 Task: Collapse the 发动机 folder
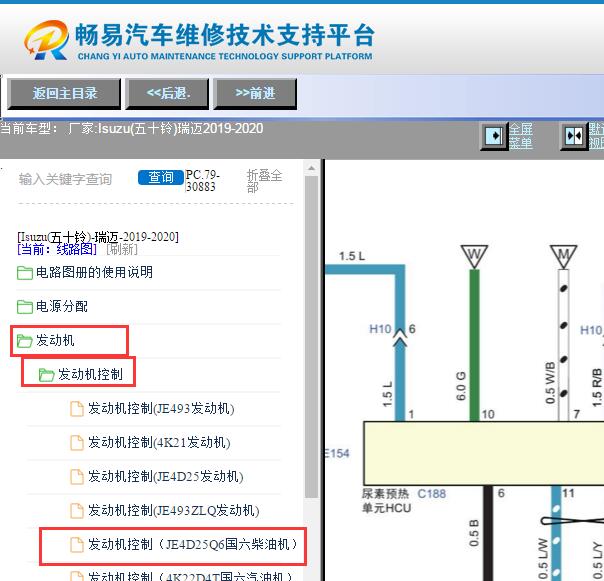pos(55,340)
